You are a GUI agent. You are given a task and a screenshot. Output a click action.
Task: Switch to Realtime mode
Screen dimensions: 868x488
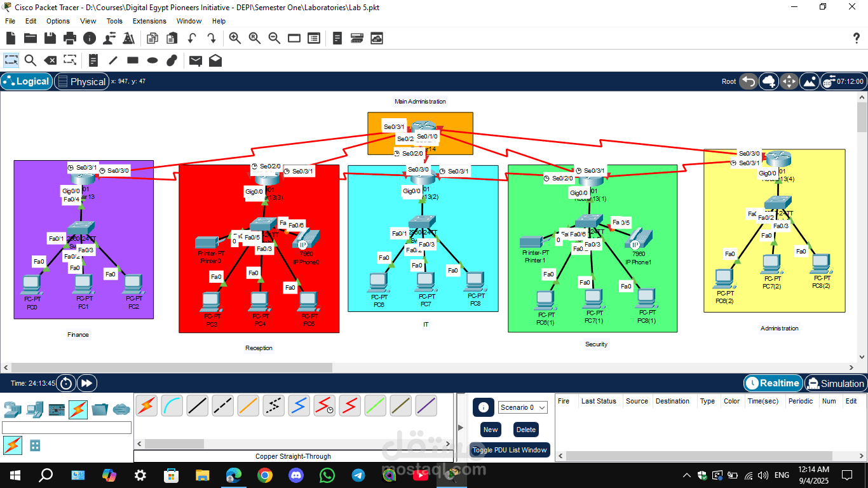[x=773, y=383]
